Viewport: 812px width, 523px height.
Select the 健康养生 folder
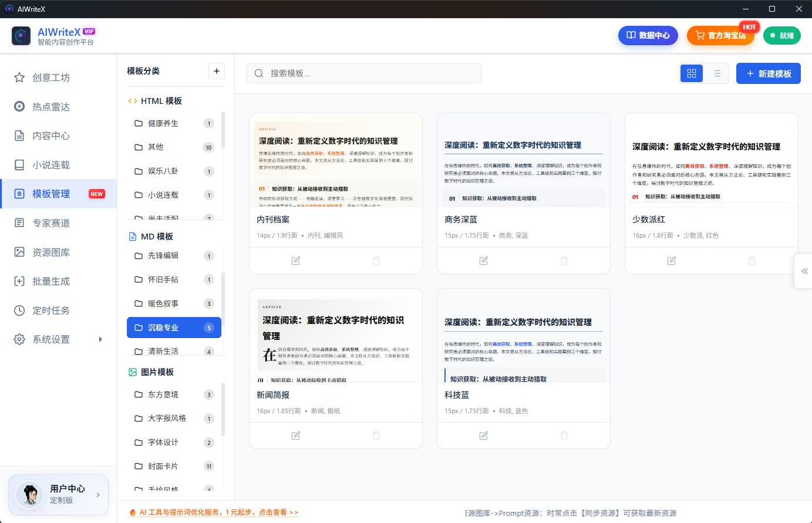(x=174, y=123)
